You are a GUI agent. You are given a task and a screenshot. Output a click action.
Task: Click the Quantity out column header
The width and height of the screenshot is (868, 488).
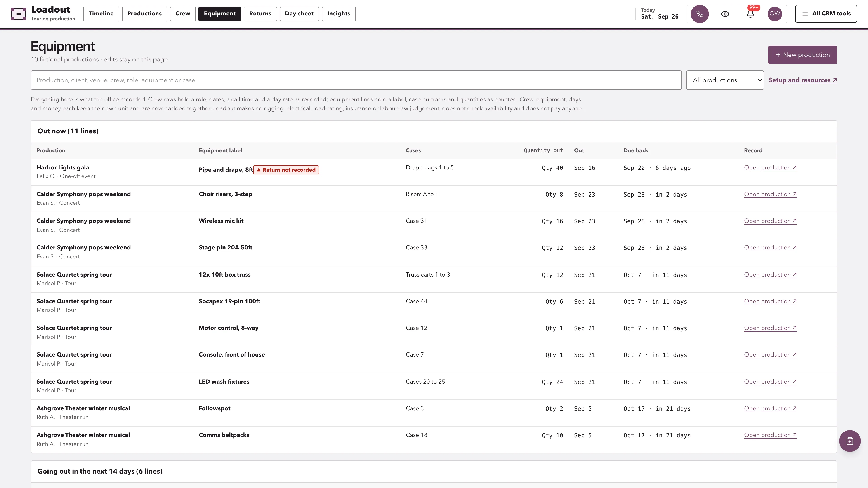[x=543, y=150]
